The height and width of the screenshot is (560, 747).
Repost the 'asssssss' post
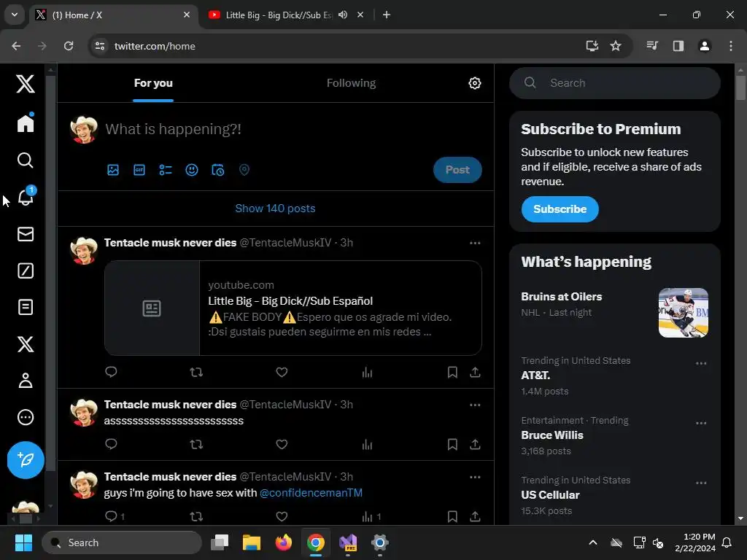click(196, 444)
